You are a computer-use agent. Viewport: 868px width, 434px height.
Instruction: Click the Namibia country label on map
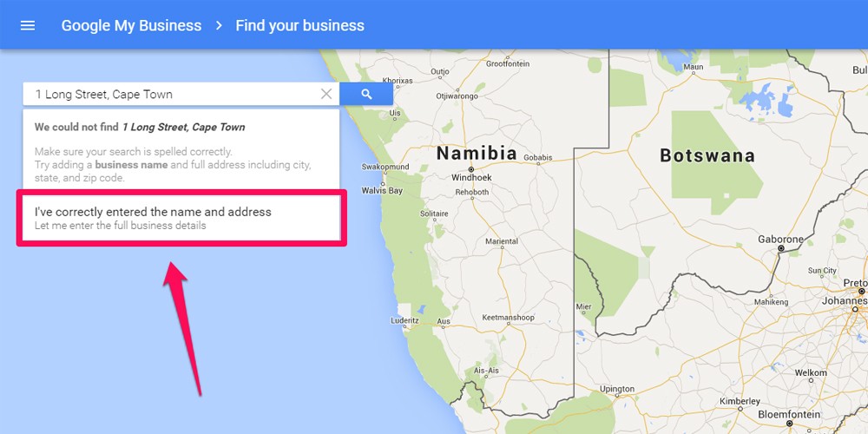pyautogui.click(x=477, y=154)
